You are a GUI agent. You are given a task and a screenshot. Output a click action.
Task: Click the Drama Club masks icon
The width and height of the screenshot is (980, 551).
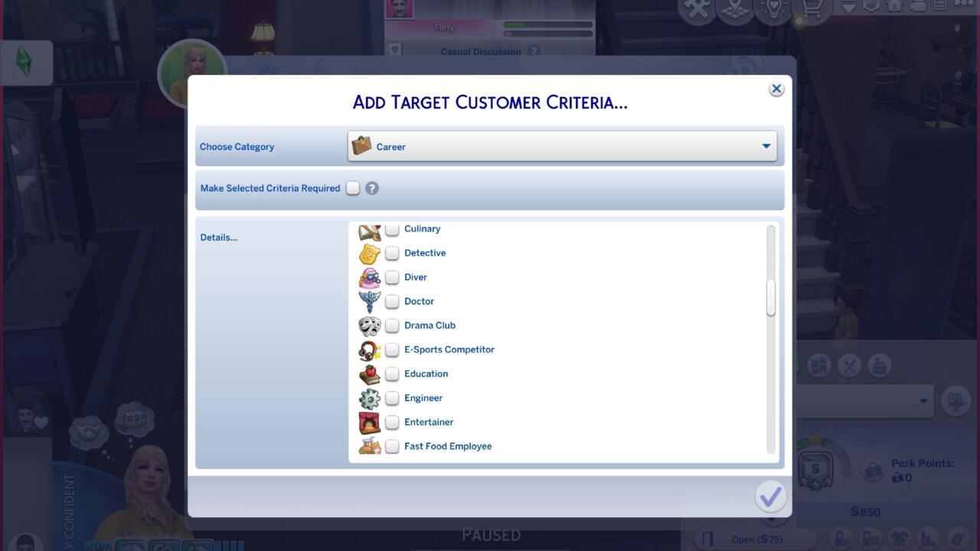(370, 325)
